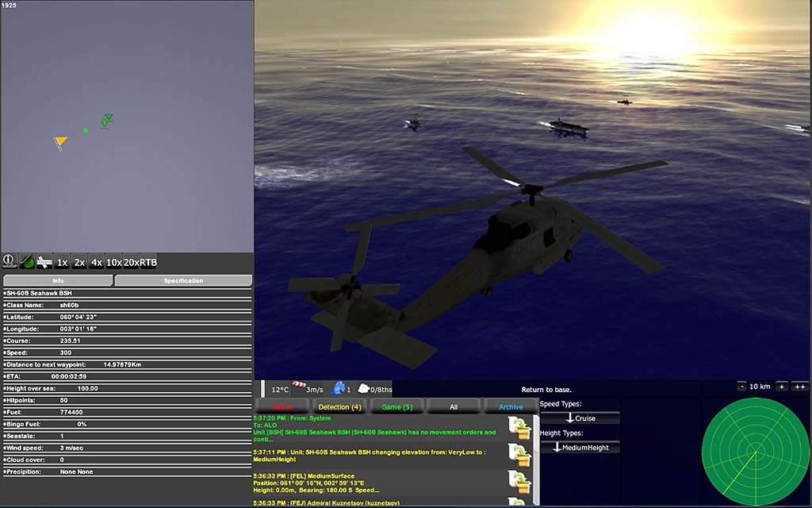Click the 'Return to base.' status text
Image resolution: width=812 pixels, height=508 pixels.
(546, 390)
